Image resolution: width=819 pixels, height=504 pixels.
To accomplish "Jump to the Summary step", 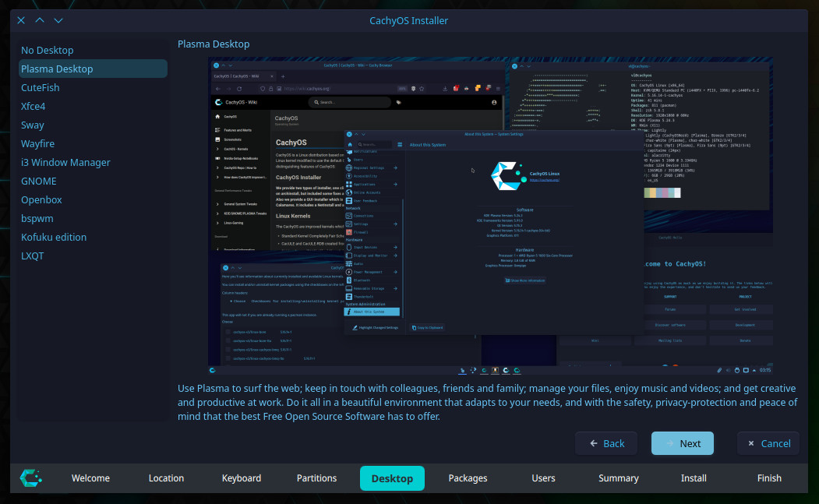I will pyautogui.click(x=619, y=478).
